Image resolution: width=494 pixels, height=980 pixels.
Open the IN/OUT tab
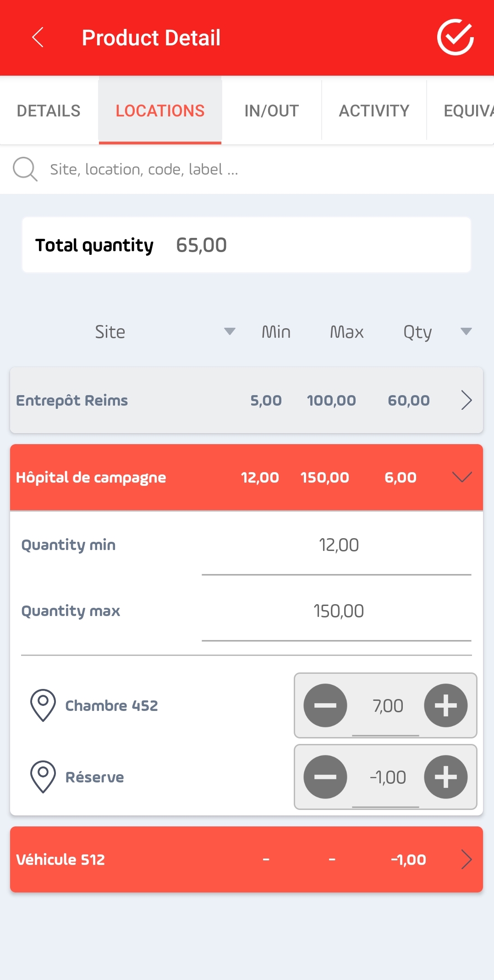(272, 110)
